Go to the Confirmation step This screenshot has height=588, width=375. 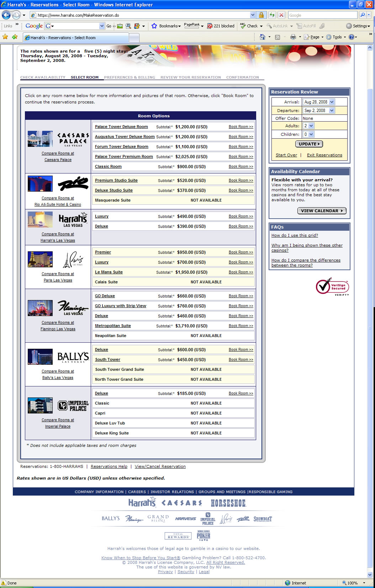coord(243,77)
